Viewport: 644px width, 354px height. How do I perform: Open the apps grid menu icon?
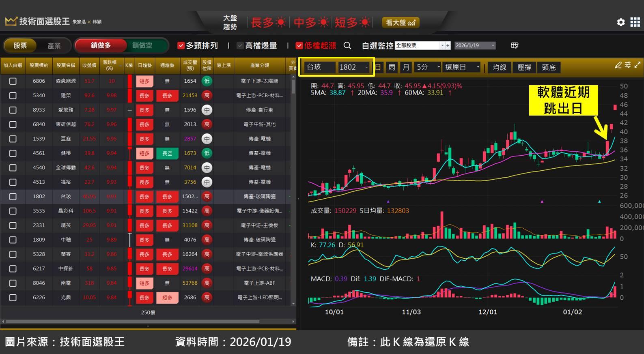[635, 22]
